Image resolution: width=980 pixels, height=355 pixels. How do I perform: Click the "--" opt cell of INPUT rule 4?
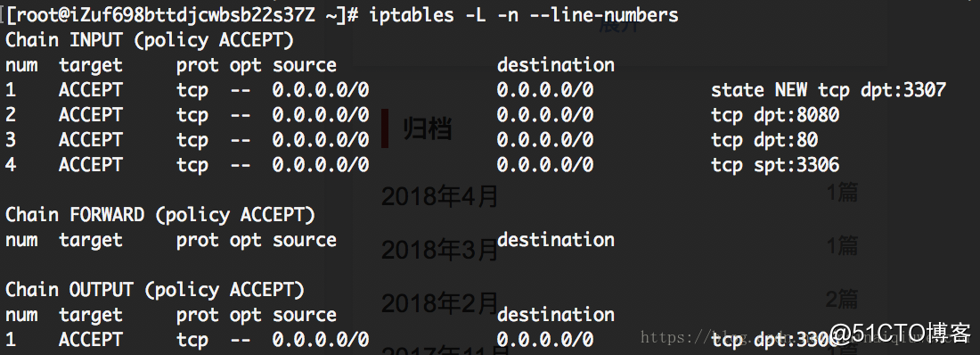(240, 165)
